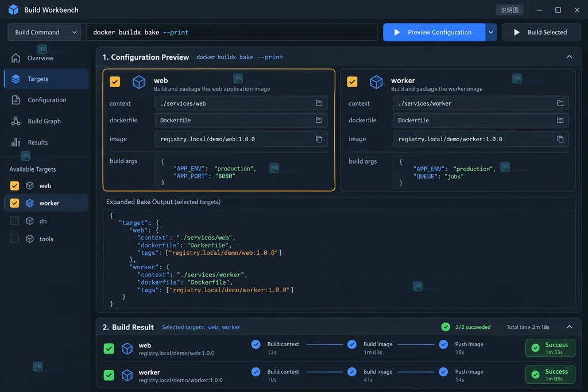Open Preview Configuration dropdown arrow
Screen dimensions: 588x392
tap(491, 32)
